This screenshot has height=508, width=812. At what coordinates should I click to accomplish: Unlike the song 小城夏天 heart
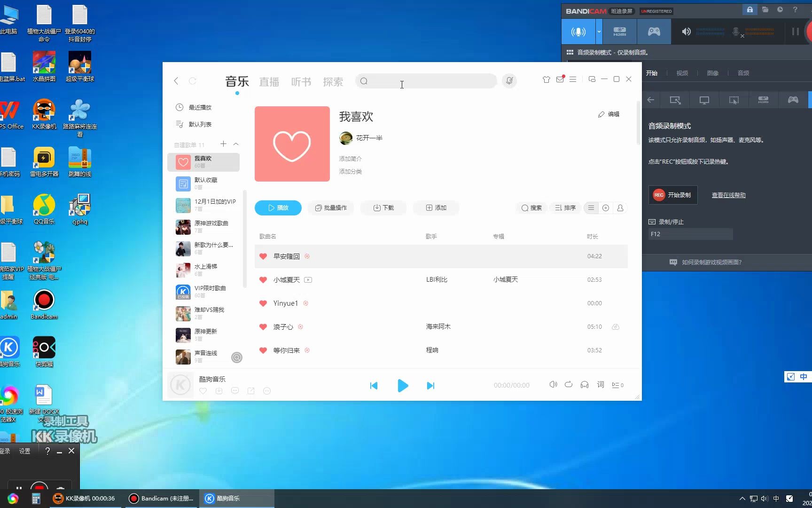[x=263, y=280]
